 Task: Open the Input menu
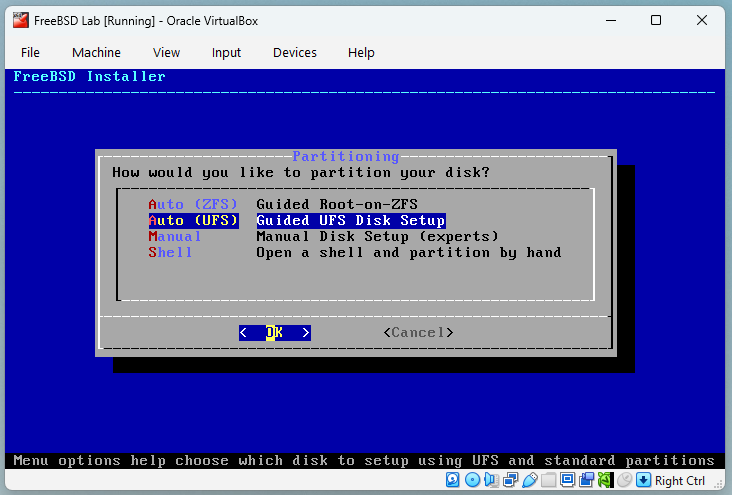pos(226,53)
